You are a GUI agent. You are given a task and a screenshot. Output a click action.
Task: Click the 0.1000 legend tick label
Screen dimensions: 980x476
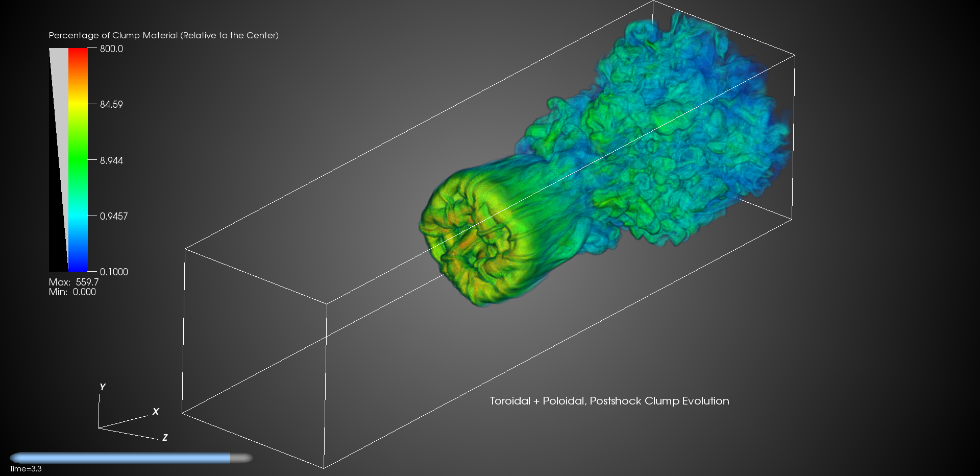coord(114,272)
